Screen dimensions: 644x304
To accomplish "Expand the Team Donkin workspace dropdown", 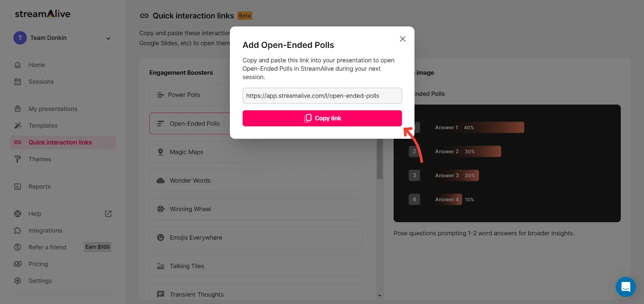I will click(108, 38).
